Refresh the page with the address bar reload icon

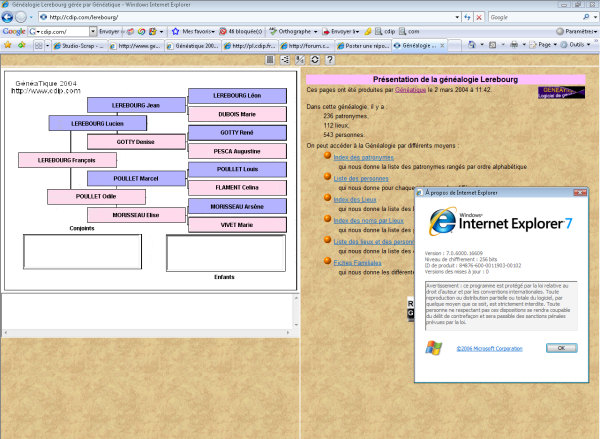point(467,17)
